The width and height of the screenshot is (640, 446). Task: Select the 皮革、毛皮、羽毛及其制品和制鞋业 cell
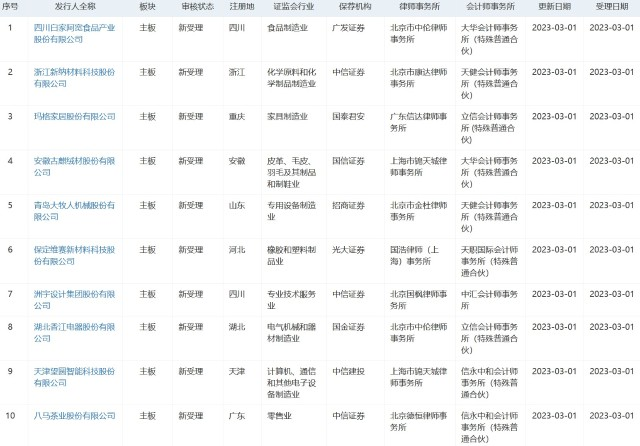[291, 172]
